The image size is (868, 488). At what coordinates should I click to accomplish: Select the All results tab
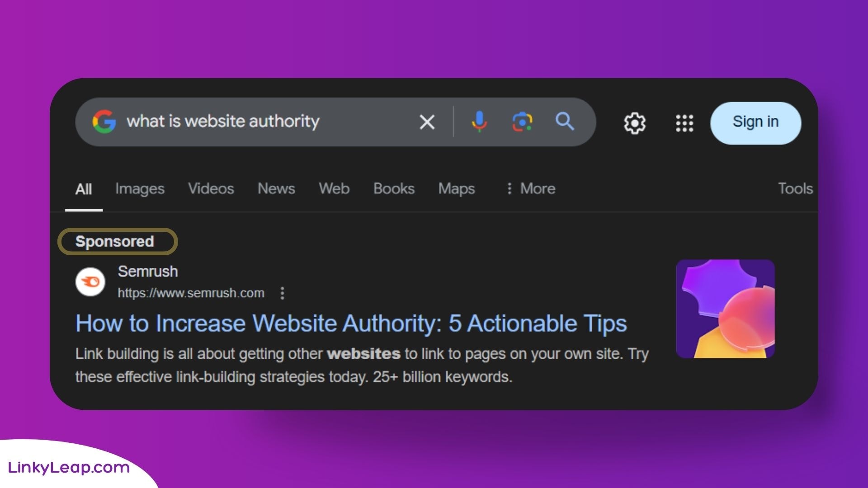(84, 188)
